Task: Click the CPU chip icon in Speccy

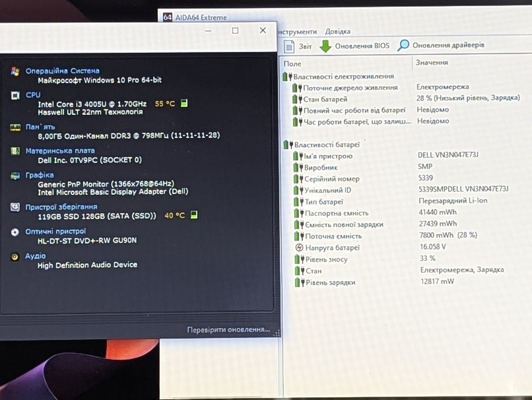Action: click(15, 96)
